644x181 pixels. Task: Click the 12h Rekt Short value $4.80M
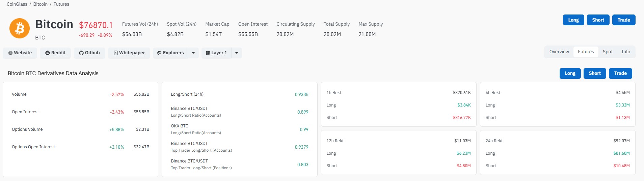coord(464,165)
